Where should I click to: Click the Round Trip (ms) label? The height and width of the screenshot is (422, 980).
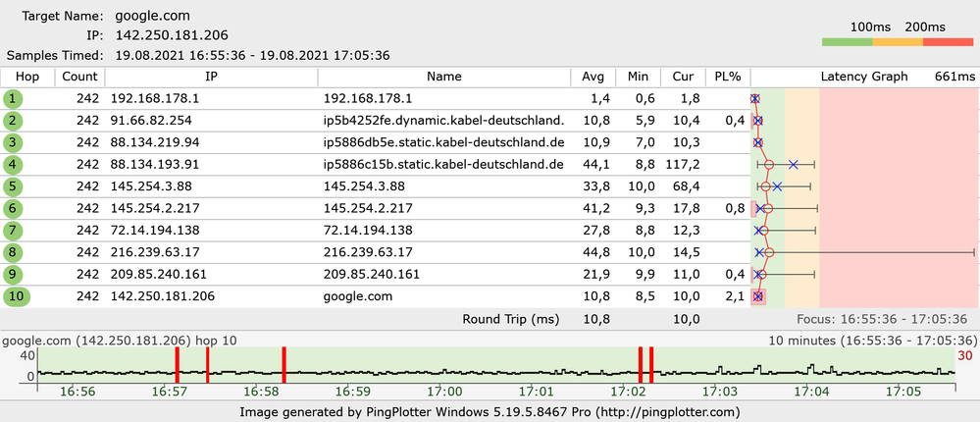511,319
